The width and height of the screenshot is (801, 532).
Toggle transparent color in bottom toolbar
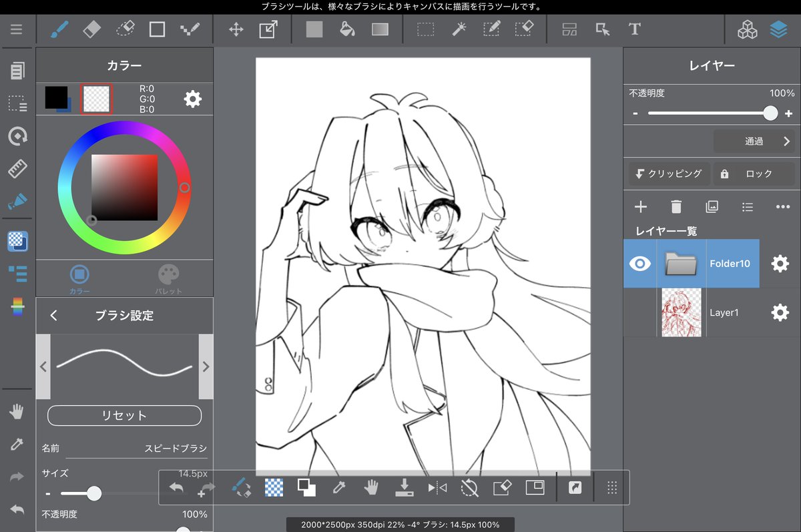(274, 488)
